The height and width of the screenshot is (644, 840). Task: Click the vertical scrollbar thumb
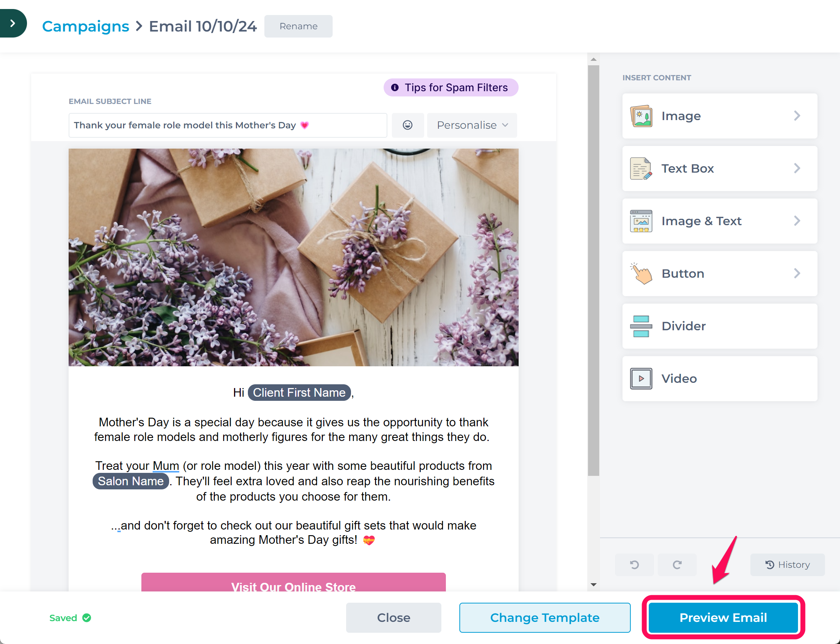[x=594, y=270]
